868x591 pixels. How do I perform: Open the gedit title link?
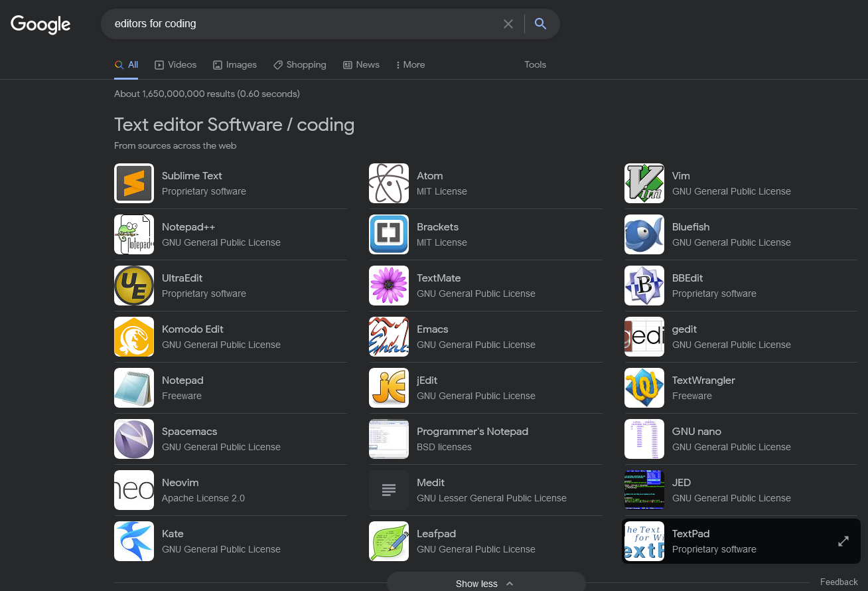coord(684,329)
